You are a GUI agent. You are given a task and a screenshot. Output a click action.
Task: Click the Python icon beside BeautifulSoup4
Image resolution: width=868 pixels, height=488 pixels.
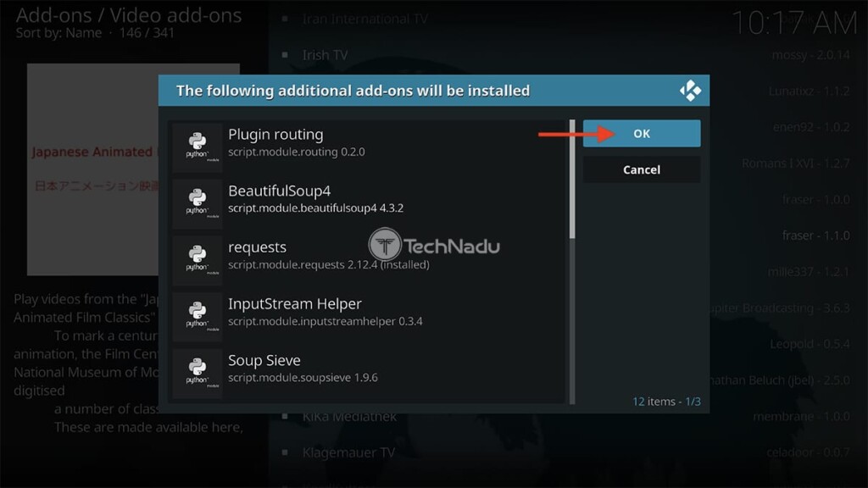point(197,203)
